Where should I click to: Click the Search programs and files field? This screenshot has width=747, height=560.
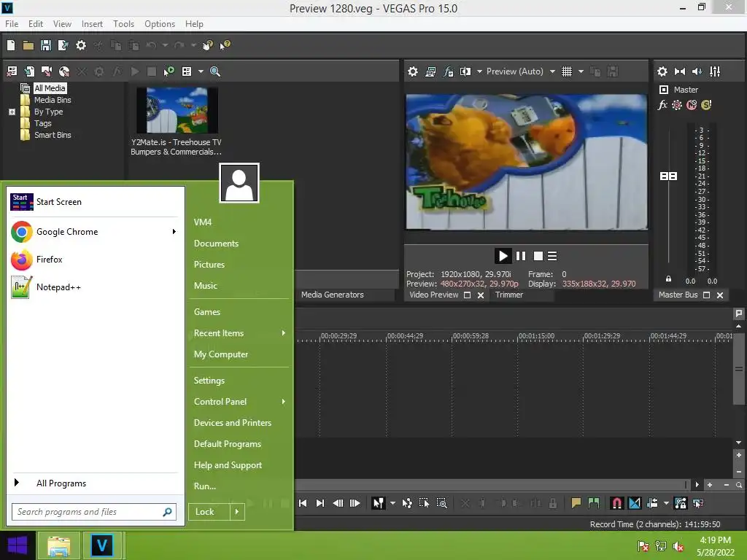click(x=94, y=512)
